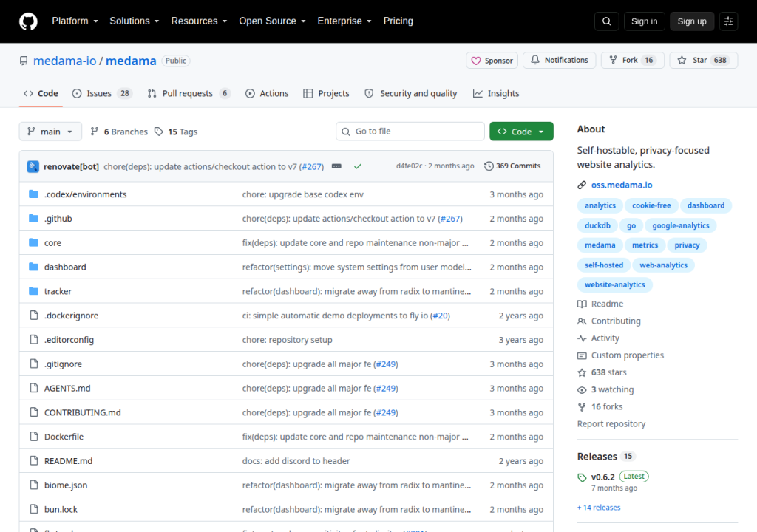
Task: Expand commit message ellipsis icon
Action: point(336,166)
